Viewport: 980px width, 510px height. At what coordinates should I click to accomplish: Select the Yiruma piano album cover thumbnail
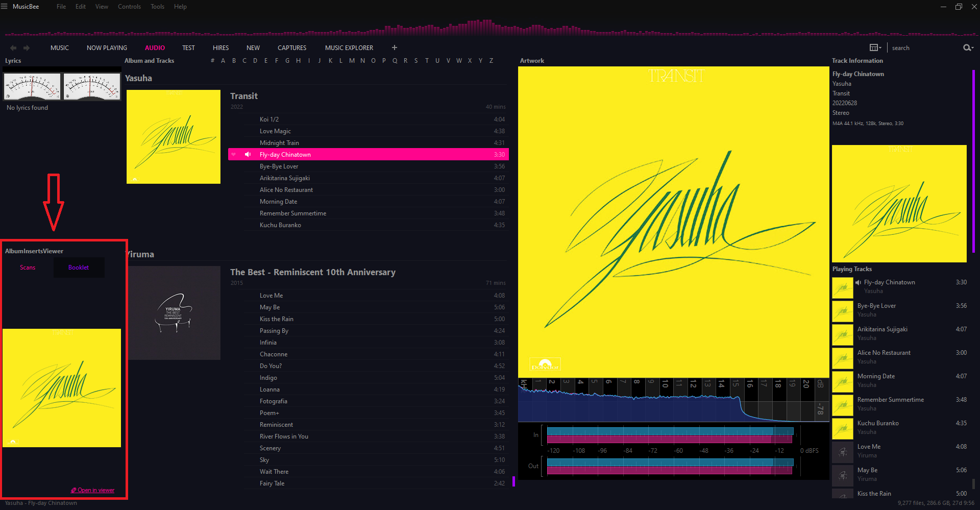click(x=174, y=313)
